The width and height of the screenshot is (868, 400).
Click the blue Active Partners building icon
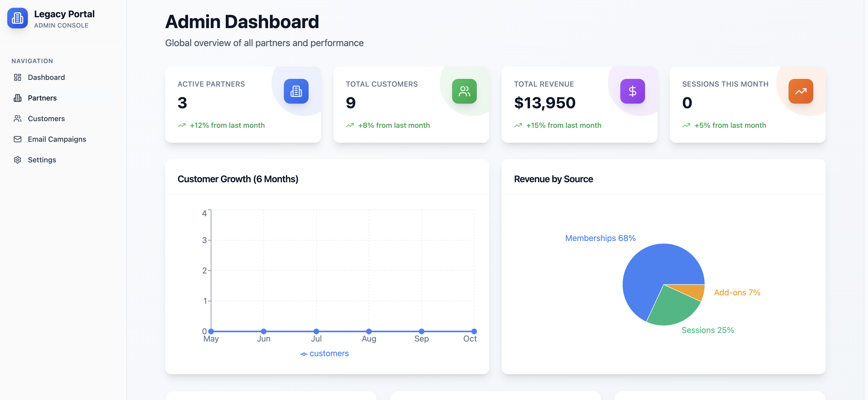pos(296,91)
